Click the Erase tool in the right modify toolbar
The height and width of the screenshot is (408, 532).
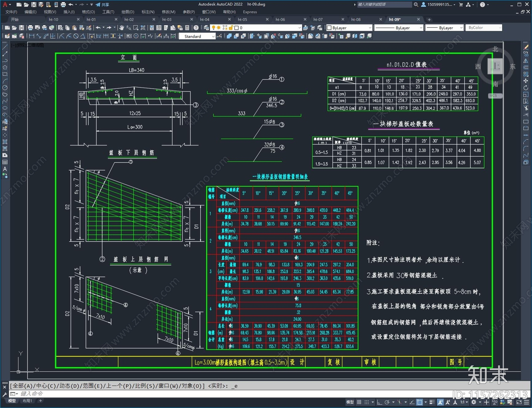526,48
